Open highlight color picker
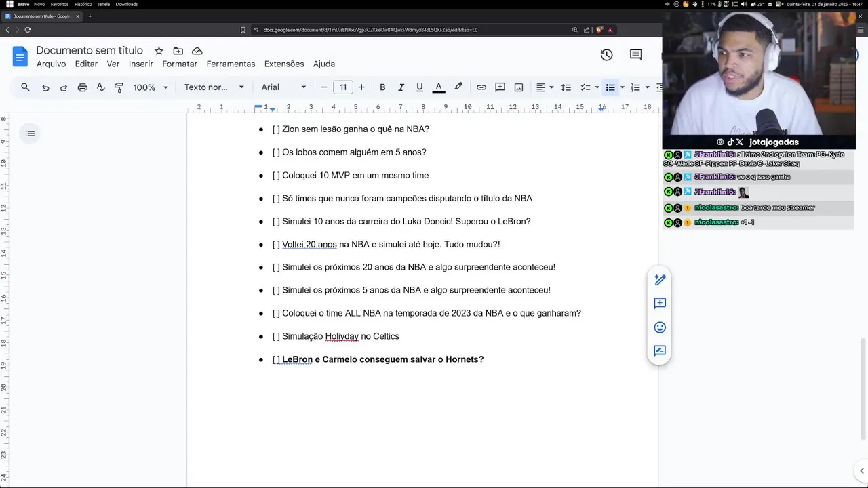 coord(458,87)
